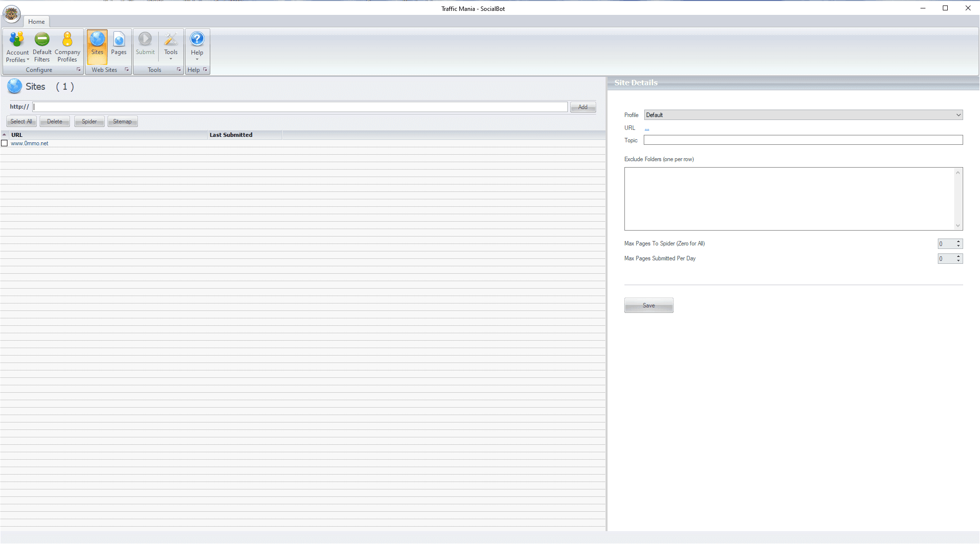Open the Profile dropdown showing Default
This screenshot has height=544, width=980.
click(x=958, y=115)
